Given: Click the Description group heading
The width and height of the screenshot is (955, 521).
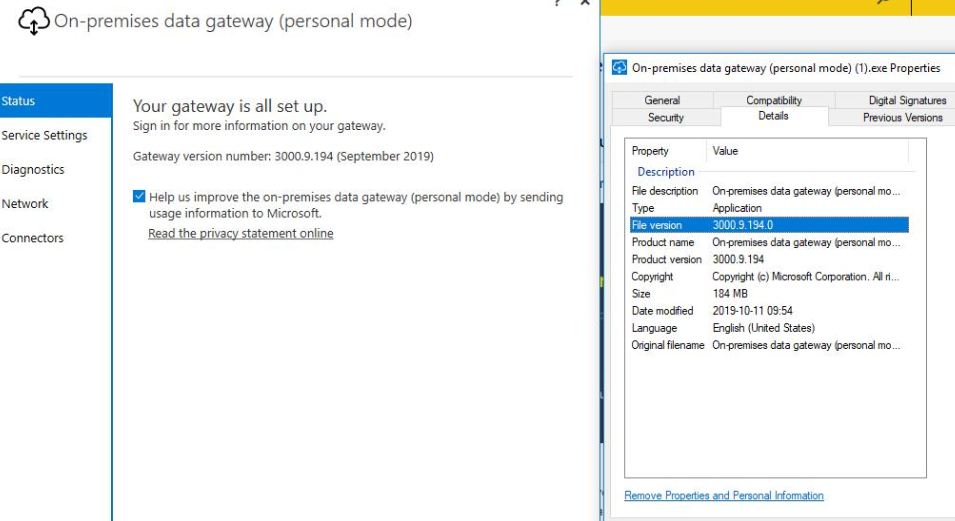Looking at the screenshot, I should coord(666,172).
